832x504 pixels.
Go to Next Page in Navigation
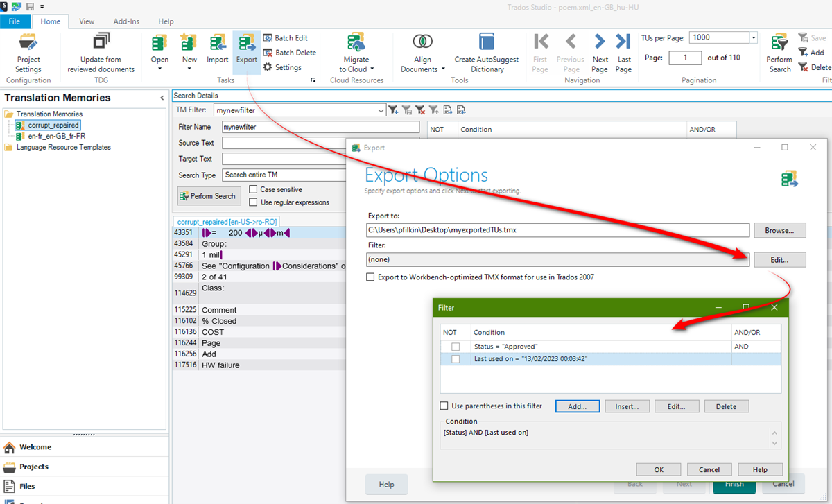tap(600, 53)
